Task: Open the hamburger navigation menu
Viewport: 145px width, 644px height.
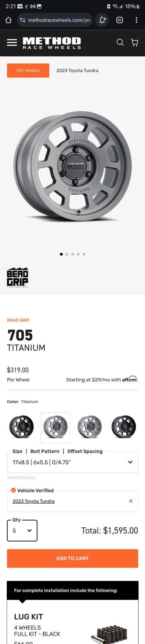Action: click(12, 42)
